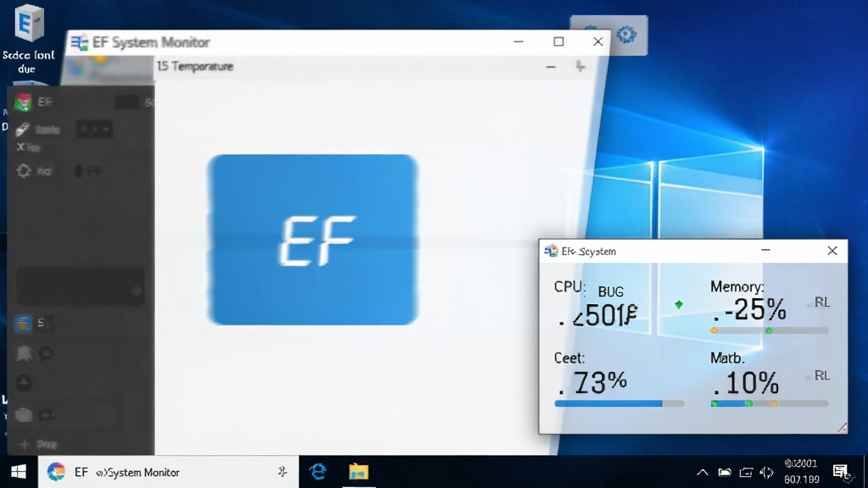868x488 pixels.
Task: Select the eraser icon in the sidebar
Action: pos(22,130)
